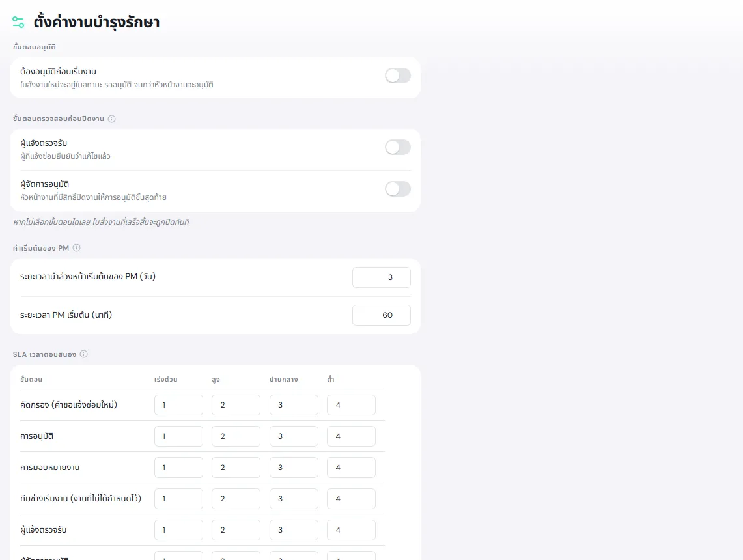Image resolution: width=743 pixels, height=560 pixels.
Task: Click ต่ำ field in คัดกรอง (คำขอแจ้งซ่อมใหม่) row
Action: 351,405
